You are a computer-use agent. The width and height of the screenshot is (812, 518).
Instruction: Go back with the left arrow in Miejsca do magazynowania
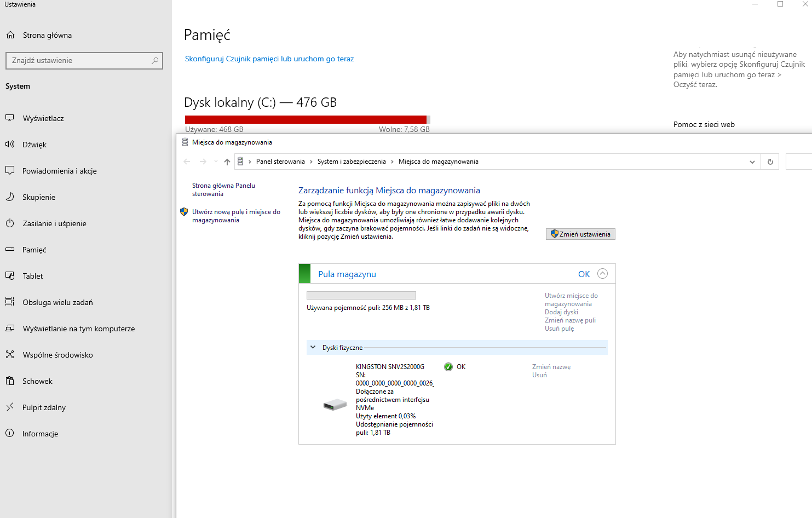coord(187,162)
